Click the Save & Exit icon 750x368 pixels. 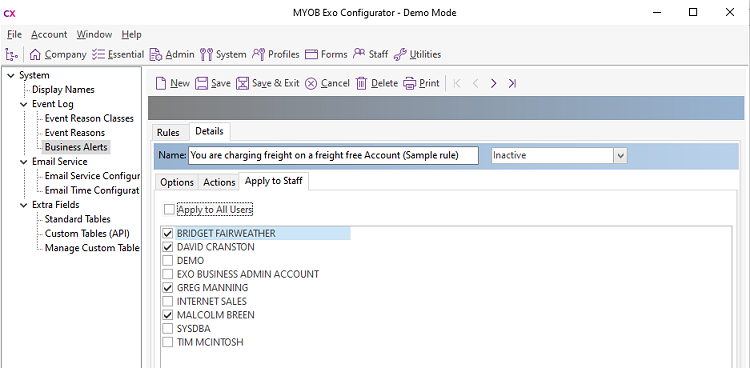[x=243, y=83]
